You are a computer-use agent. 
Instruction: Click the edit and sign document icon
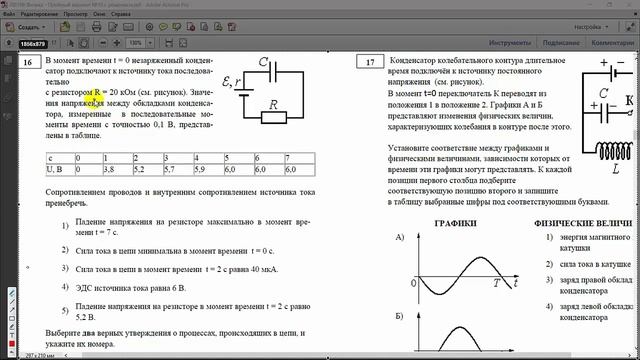113,27
